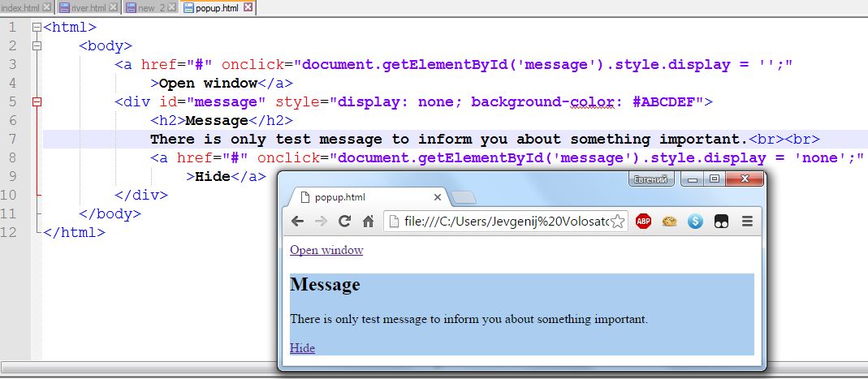Click the Hide link in message box
The height and width of the screenshot is (379, 868).
coord(302,348)
